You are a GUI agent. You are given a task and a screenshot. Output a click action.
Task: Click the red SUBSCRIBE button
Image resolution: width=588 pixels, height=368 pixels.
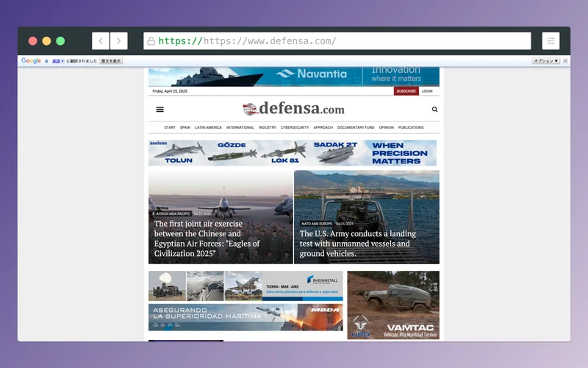[x=406, y=91]
